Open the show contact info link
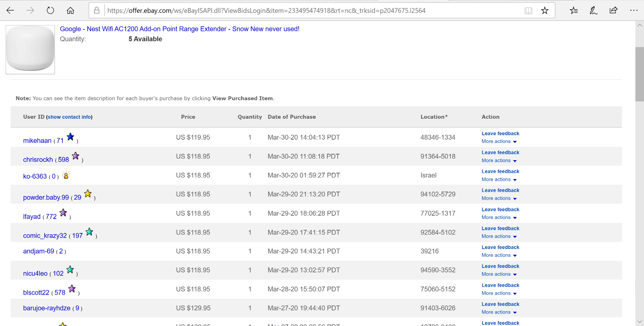 click(69, 117)
